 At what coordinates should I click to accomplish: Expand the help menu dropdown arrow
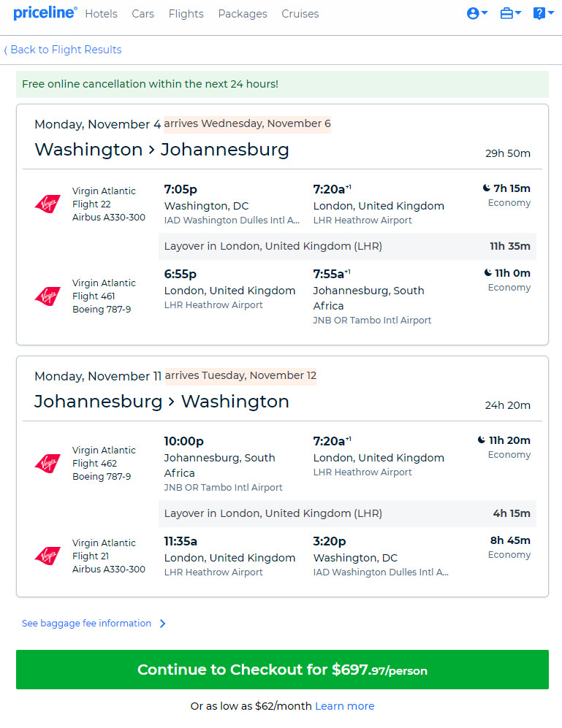[x=551, y=13]
